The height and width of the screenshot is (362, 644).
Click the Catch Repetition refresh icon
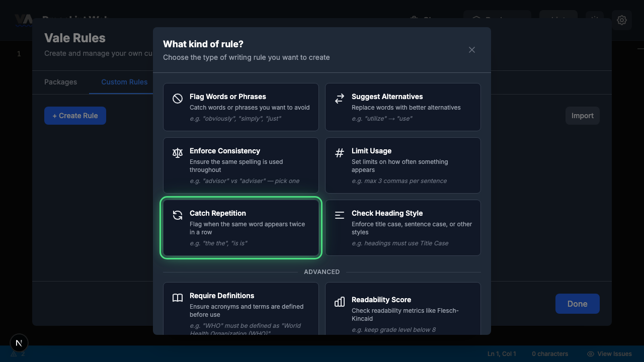point(178,215)
